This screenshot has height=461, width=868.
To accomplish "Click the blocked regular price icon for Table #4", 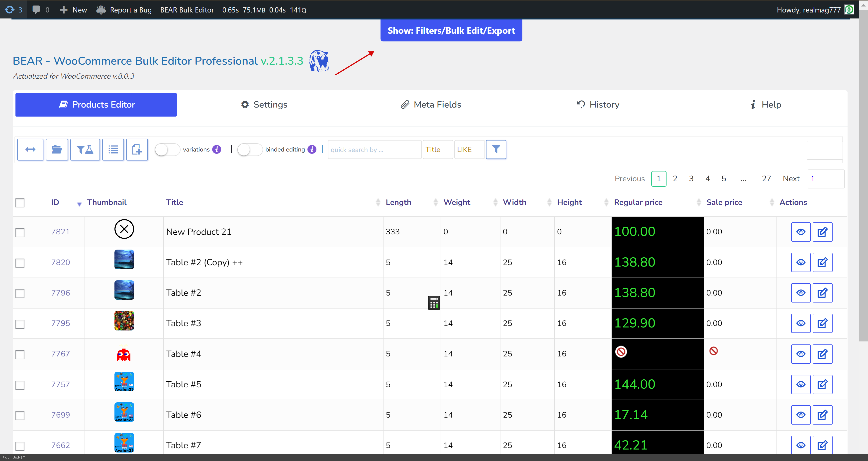I will [621, 352].
